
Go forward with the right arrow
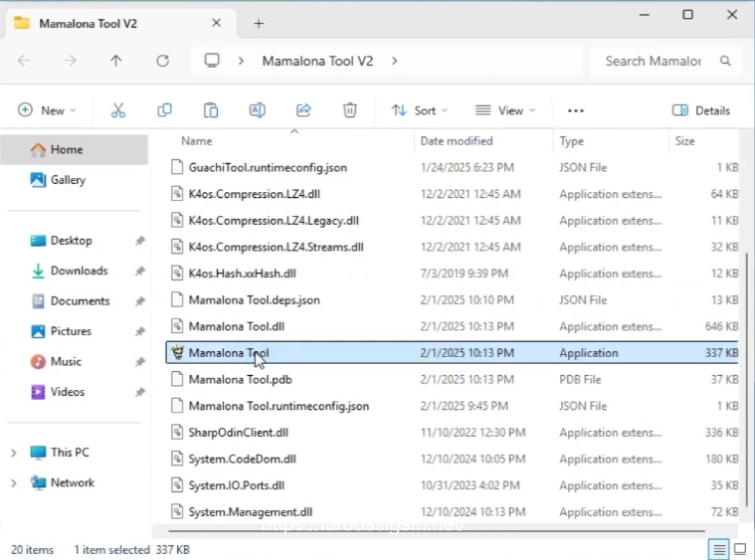click(71, 61)
